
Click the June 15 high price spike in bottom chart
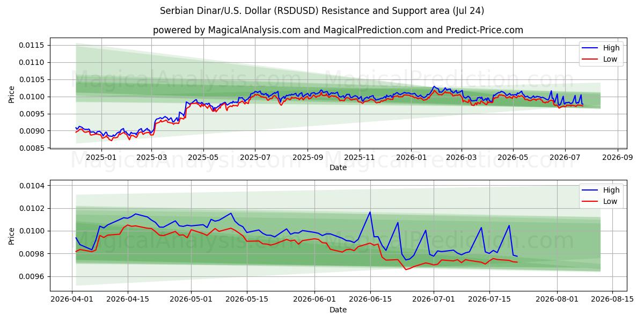370,212
